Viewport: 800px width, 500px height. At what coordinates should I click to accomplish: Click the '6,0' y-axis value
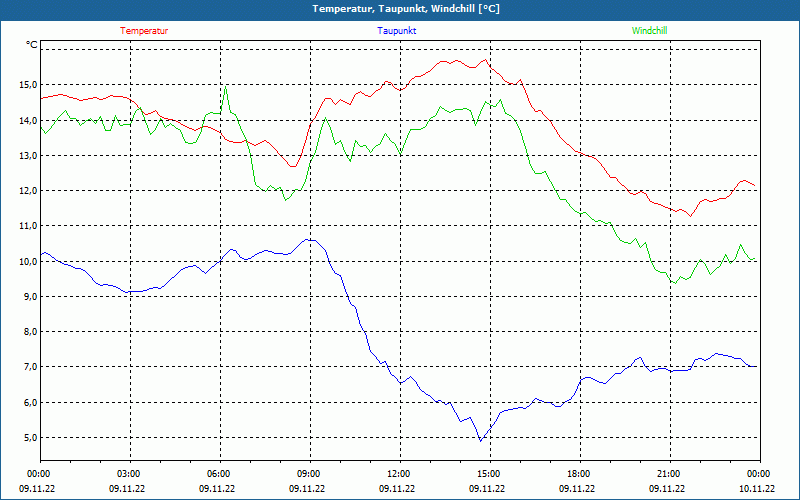(30, 403)
